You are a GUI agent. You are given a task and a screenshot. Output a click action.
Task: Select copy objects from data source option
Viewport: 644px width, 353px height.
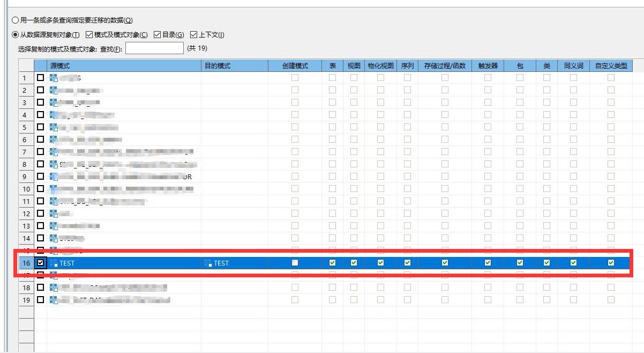point(15,35)
